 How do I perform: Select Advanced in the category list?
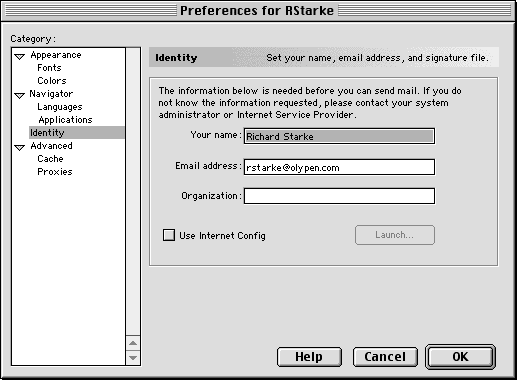[x=51, y=146]
